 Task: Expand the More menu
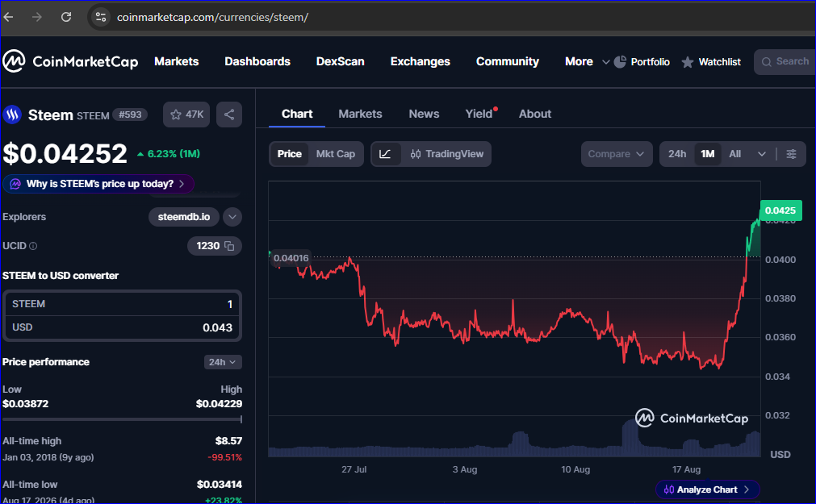click(587, 61)
